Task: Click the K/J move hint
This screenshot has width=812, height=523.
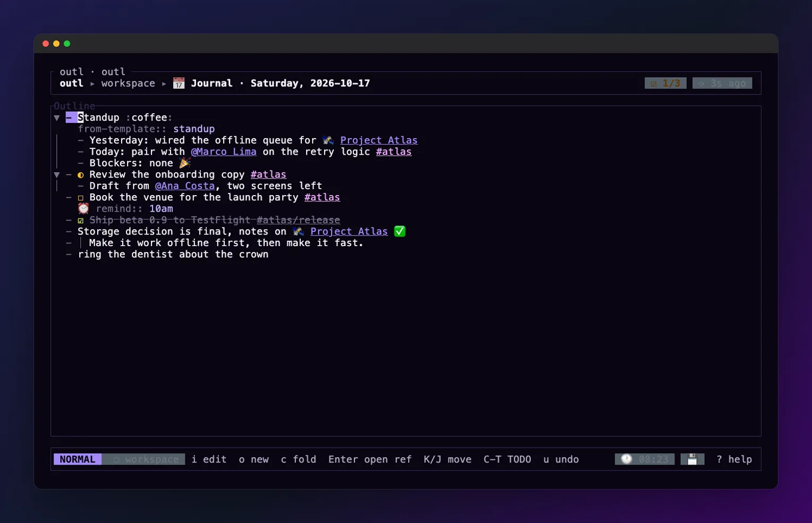Action: pos(447,459)
